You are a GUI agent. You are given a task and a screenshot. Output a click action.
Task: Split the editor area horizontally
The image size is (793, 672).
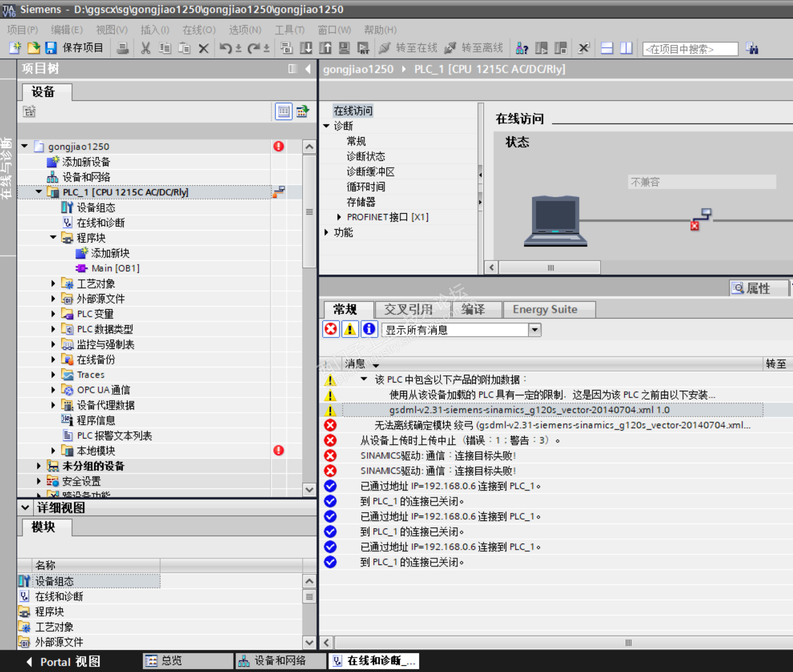pos(607,48)
